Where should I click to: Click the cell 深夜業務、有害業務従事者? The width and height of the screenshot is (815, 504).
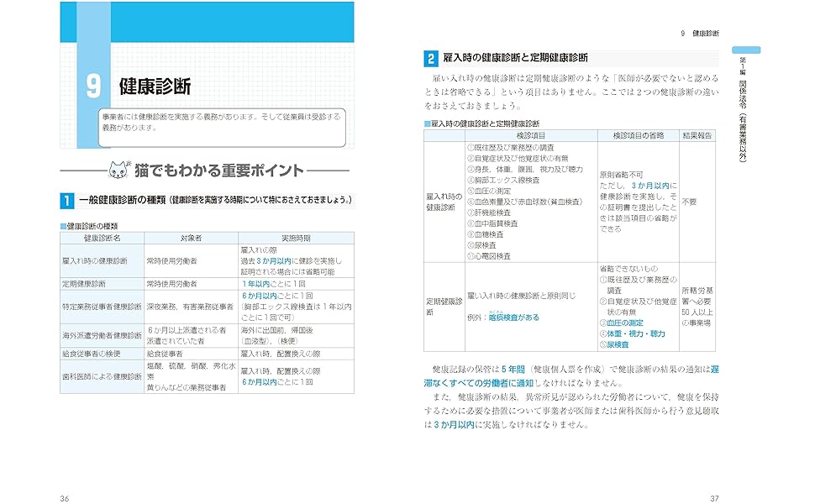(190, 307)
